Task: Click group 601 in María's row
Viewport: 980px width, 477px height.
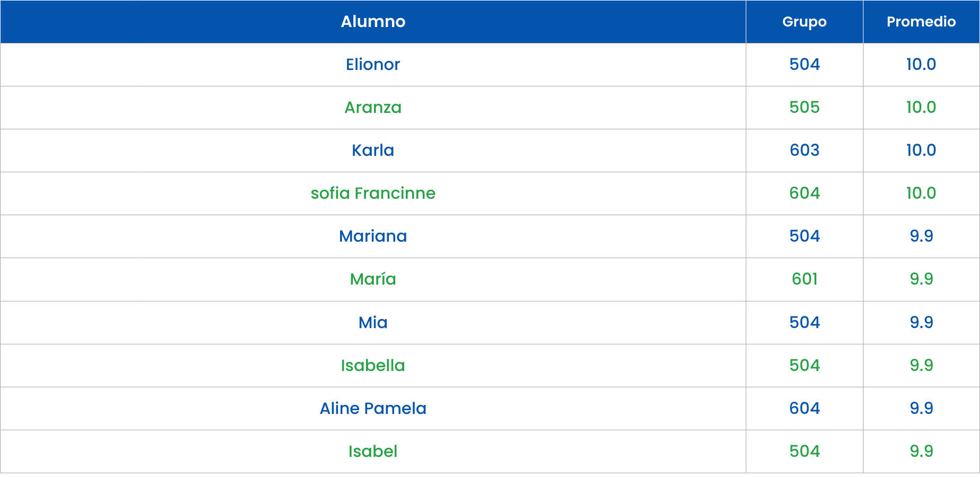Action: point(804,279)
